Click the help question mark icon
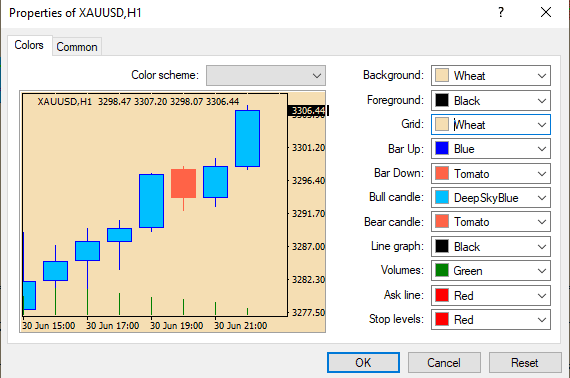 click(x=501, y=13)
